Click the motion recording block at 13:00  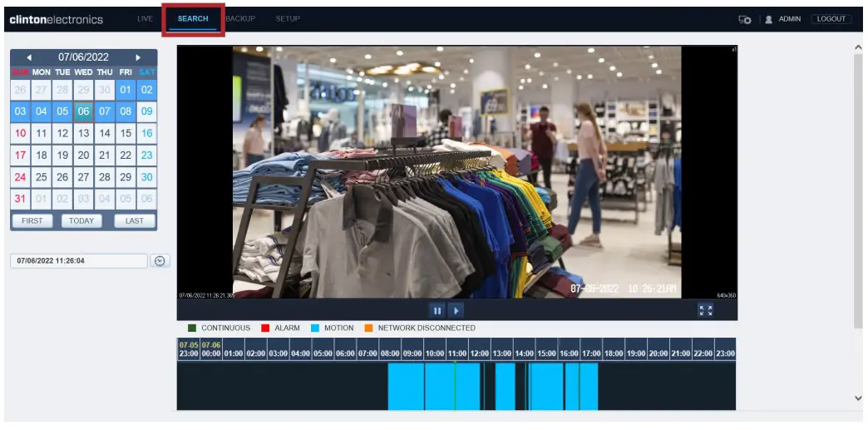tap(505, 386)
